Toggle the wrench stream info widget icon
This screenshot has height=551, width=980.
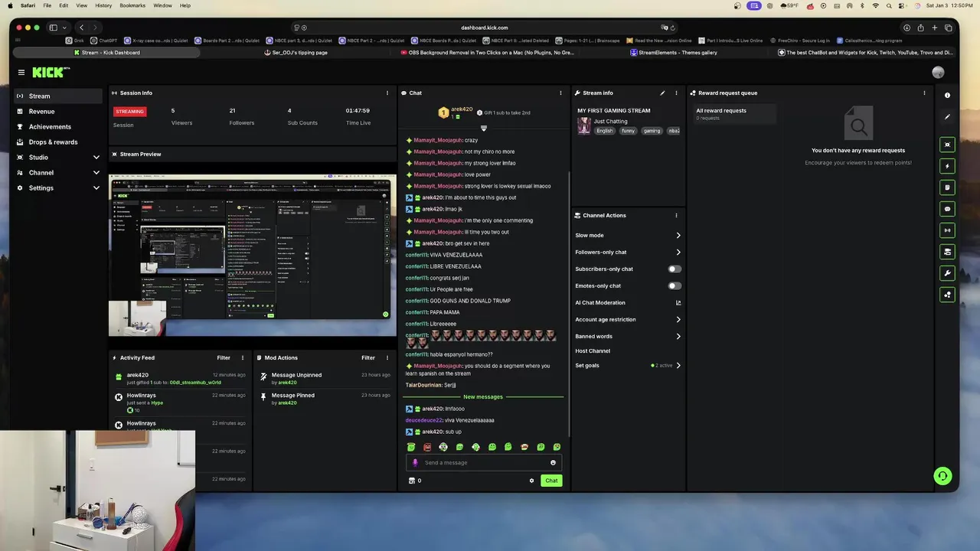[947, 273]
